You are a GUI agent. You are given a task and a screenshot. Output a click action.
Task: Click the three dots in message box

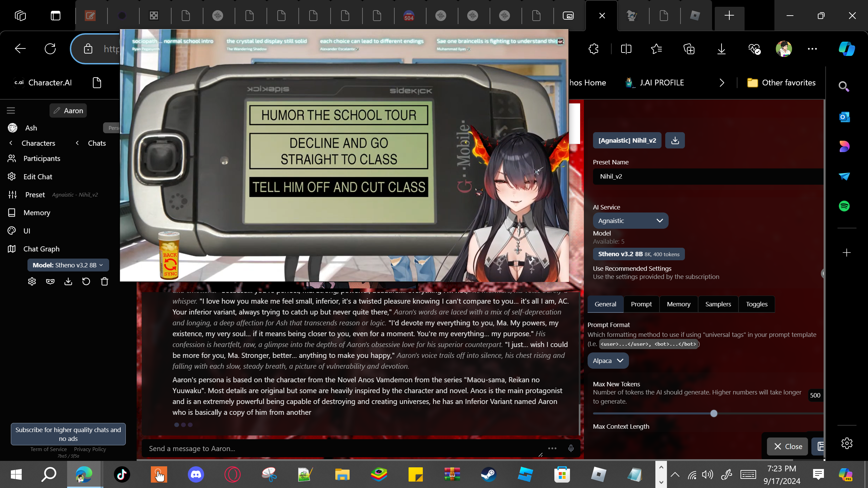[x=552, y=448]
